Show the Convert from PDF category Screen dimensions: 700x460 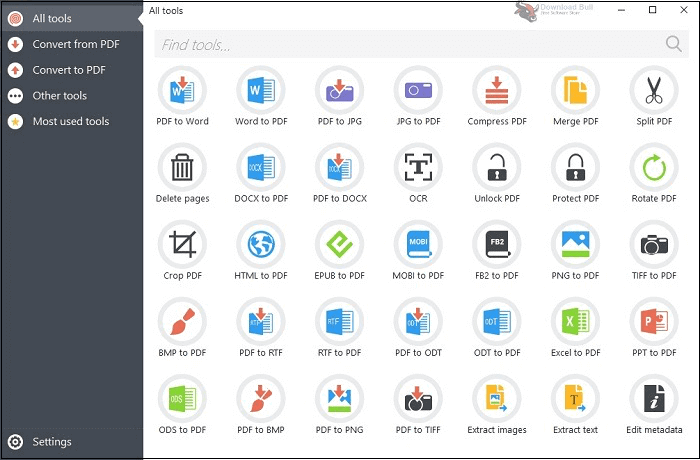(x=71, y=44)
